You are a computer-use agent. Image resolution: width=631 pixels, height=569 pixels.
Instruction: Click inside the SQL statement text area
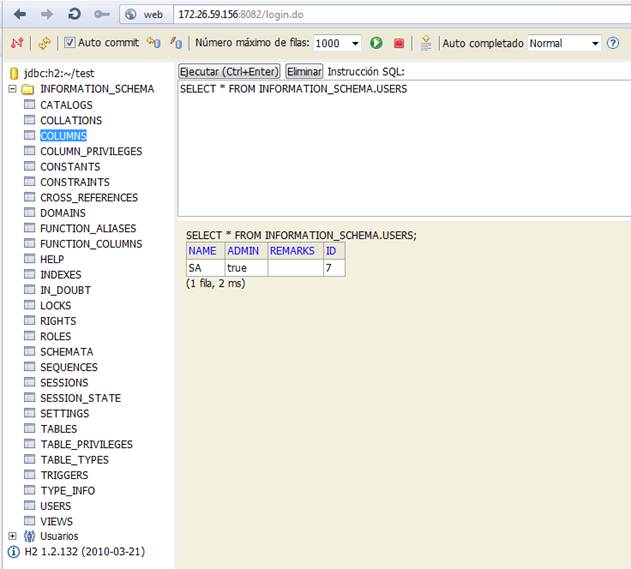point(400,150)
